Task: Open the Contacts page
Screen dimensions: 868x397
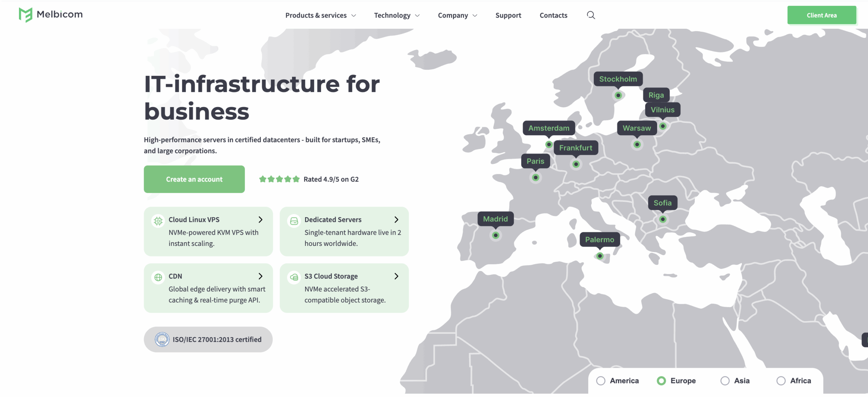Action: (x=553, y=15)
